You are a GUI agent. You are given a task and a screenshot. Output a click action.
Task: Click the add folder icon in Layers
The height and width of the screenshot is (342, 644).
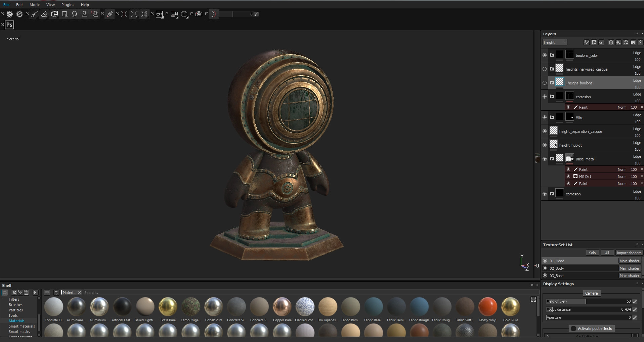click(633, 42)
